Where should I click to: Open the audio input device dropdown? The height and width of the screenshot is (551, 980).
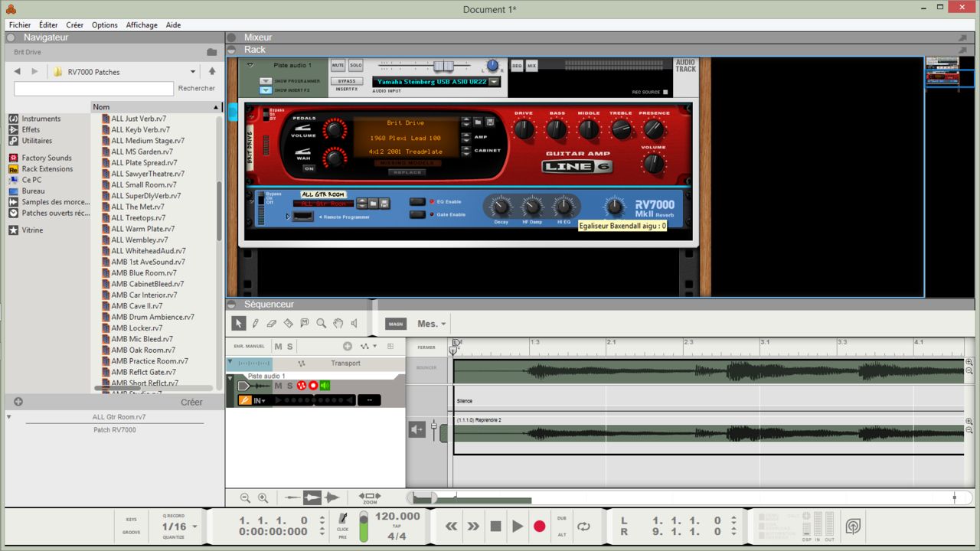coord(494,82)
